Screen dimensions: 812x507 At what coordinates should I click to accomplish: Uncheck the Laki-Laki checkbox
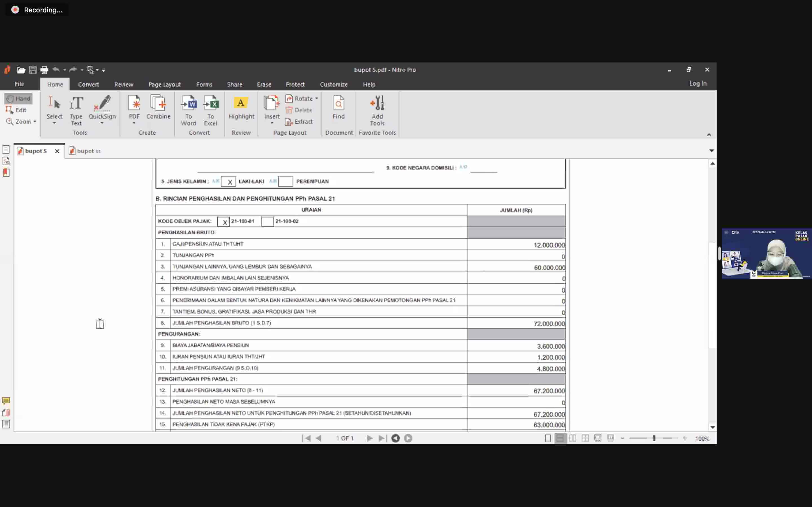pos(228,181)
